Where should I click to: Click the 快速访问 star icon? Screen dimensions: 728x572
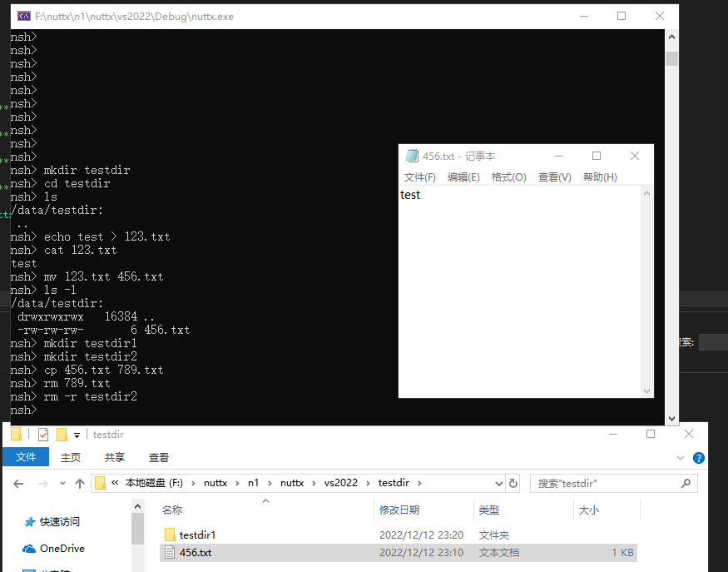point(30,522)
